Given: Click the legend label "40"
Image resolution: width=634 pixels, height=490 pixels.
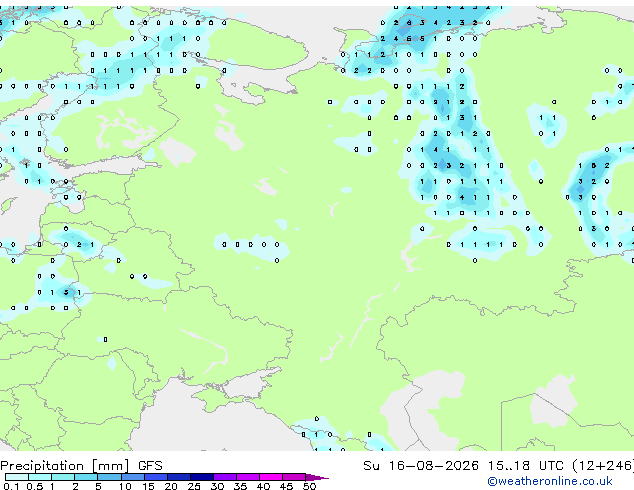Looking at the screenshot, I should 263,486.
